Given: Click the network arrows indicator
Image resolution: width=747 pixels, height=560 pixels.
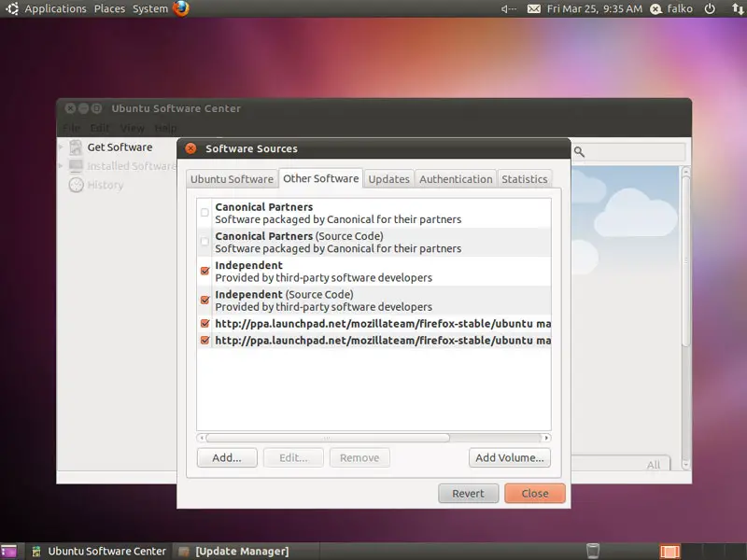Looking at the screenshot, I should click(738, 8).
